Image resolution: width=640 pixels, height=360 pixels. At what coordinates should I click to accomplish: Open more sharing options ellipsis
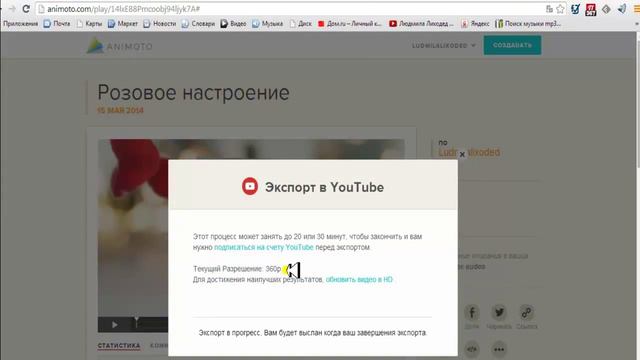click(x=499, y=349)
